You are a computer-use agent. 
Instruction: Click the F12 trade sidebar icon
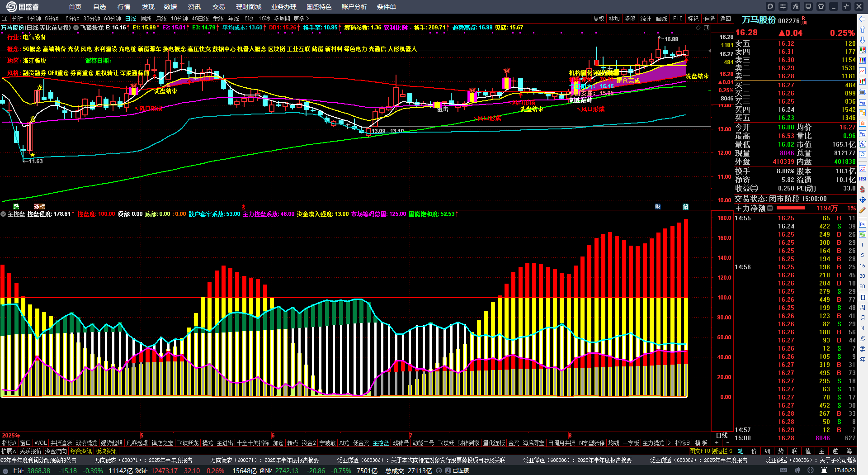pos(863,134)
